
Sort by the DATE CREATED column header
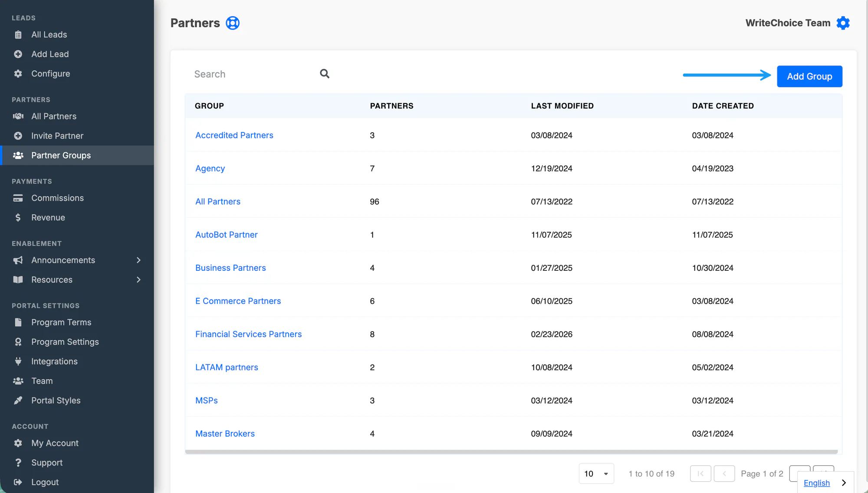723,106
